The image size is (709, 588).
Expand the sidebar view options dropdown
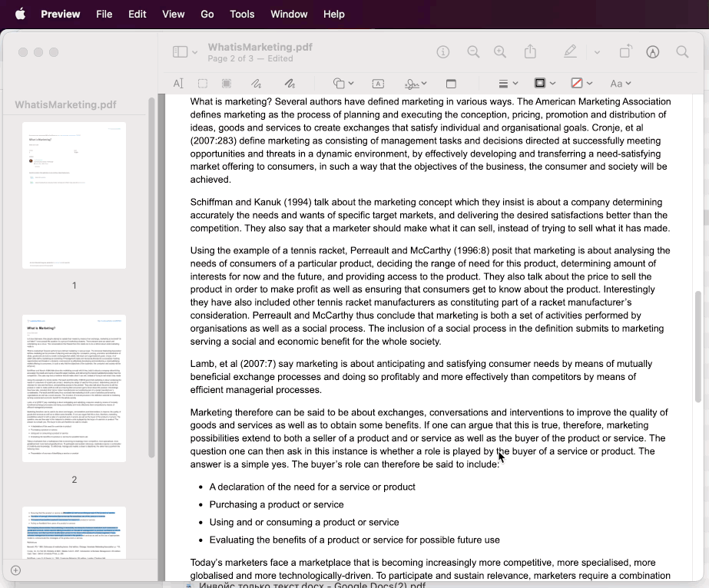[x=184, y=52]
